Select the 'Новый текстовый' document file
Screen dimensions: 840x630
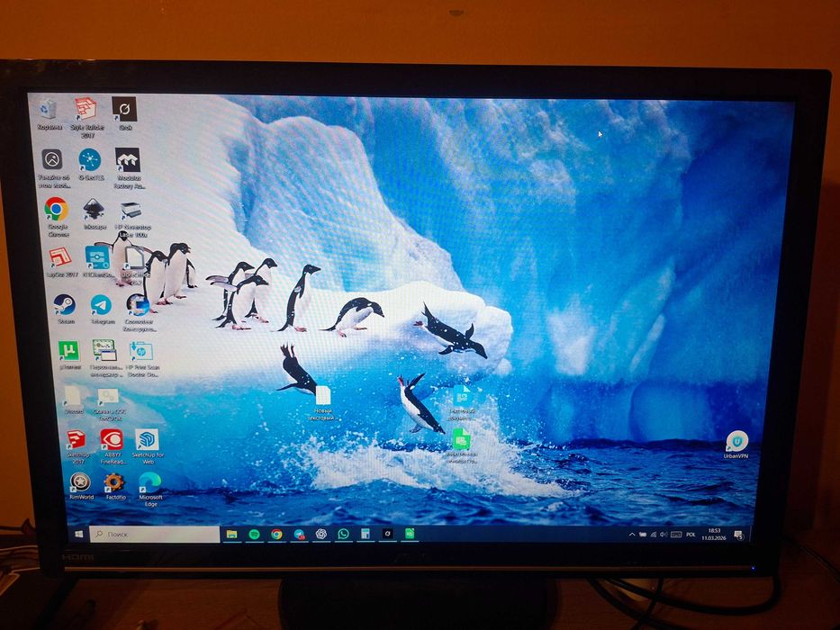(x=323, y=403)
